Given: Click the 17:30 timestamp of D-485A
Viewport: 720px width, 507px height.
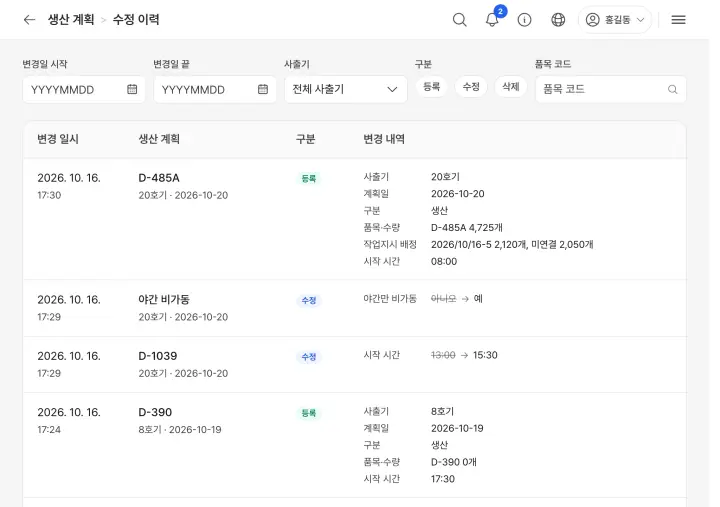Looking at the screenshot, I should [x=49, y=195].
